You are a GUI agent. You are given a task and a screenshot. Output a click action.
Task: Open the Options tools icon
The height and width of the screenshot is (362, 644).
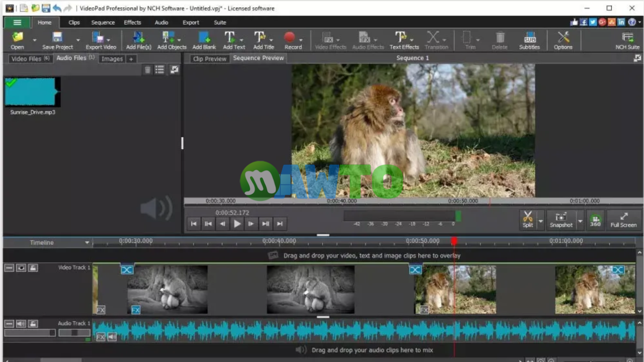(x=563, y=37)
